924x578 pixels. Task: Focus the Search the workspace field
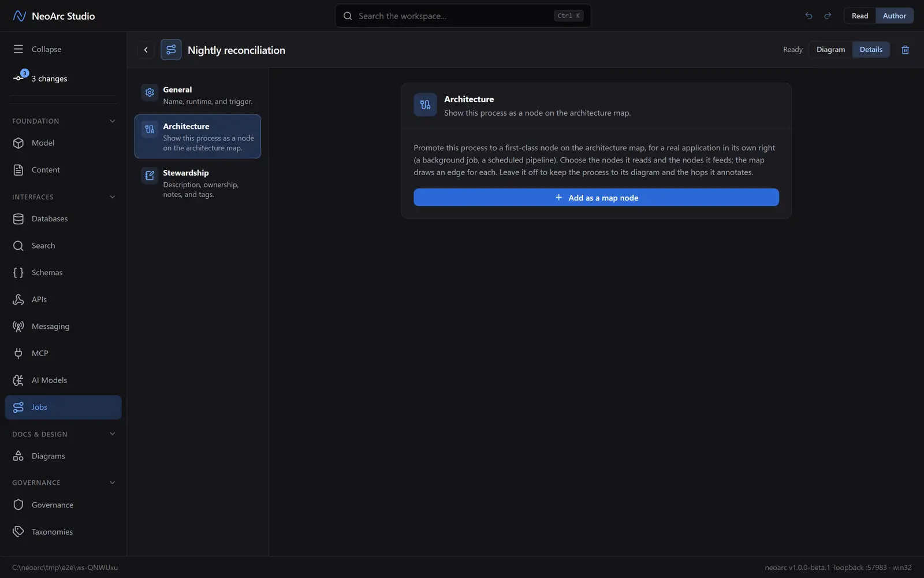coord(463,16)
